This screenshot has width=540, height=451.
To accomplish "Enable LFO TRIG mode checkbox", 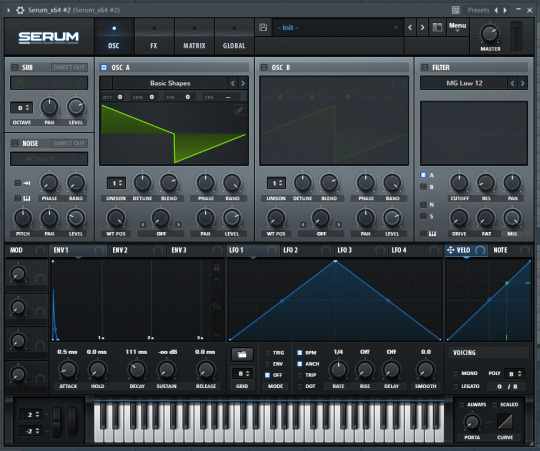I will 267,353.
